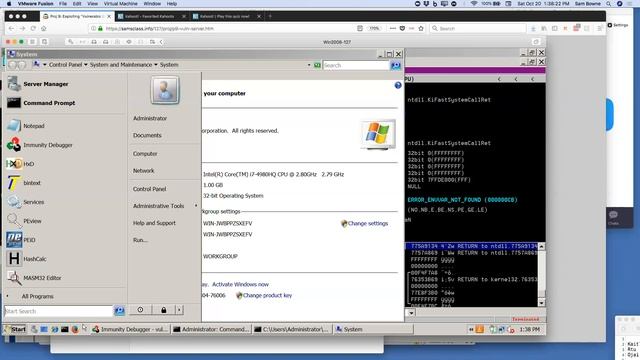Select highlighted stack row RETURN to ntdll.77509134
The image size is (640, 360).
tap(472, 247)
